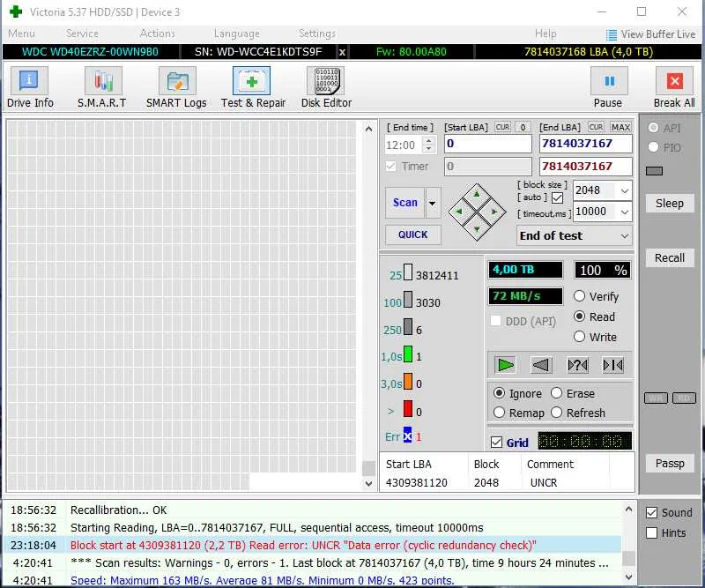Click MAX button beside End LBA
Screen dimensions: 705x588
(620, 127)
